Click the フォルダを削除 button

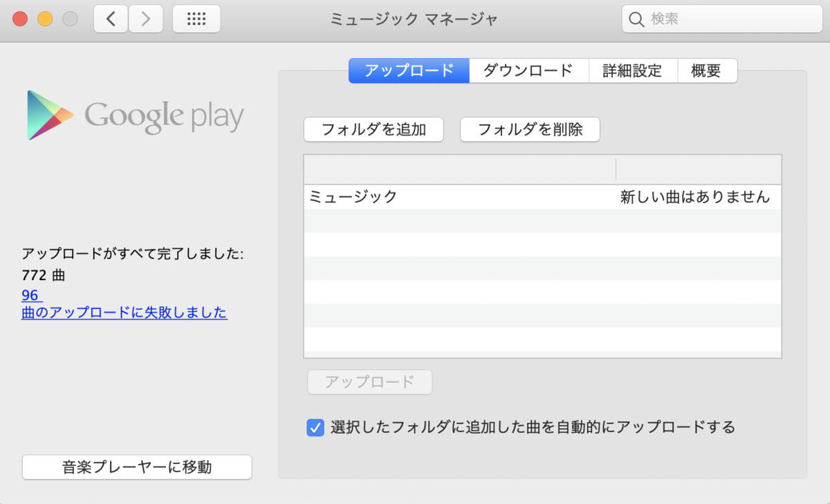(x=530, y=129)
